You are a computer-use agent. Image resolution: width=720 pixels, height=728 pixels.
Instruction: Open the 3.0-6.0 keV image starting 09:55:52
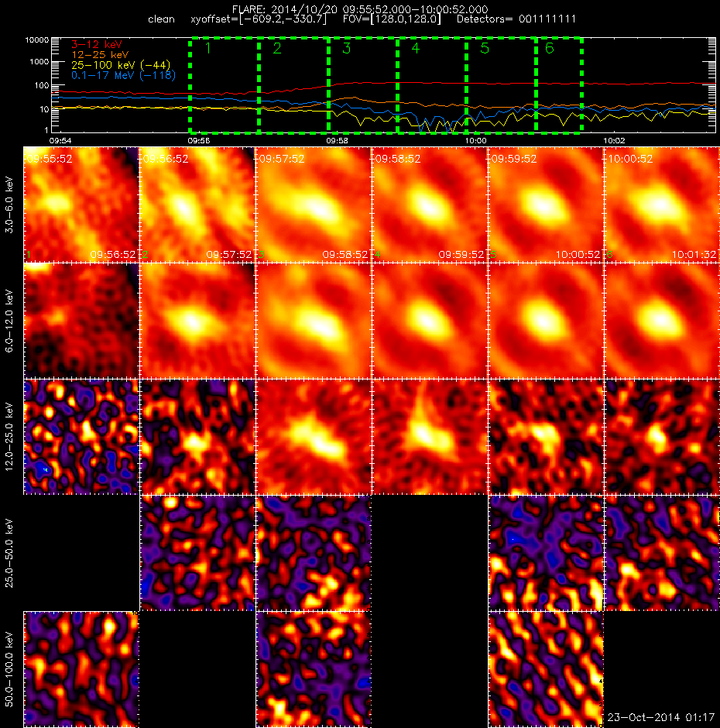point(81,204)
